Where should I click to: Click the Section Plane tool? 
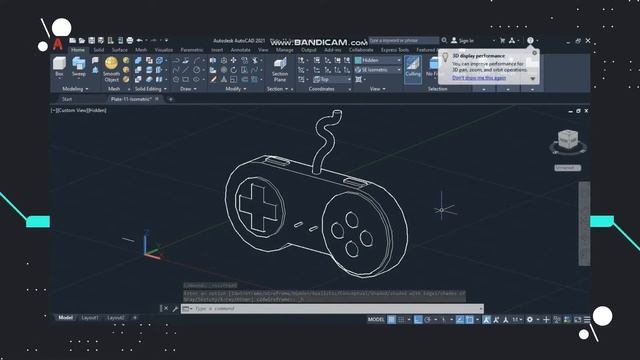[280, 69]
